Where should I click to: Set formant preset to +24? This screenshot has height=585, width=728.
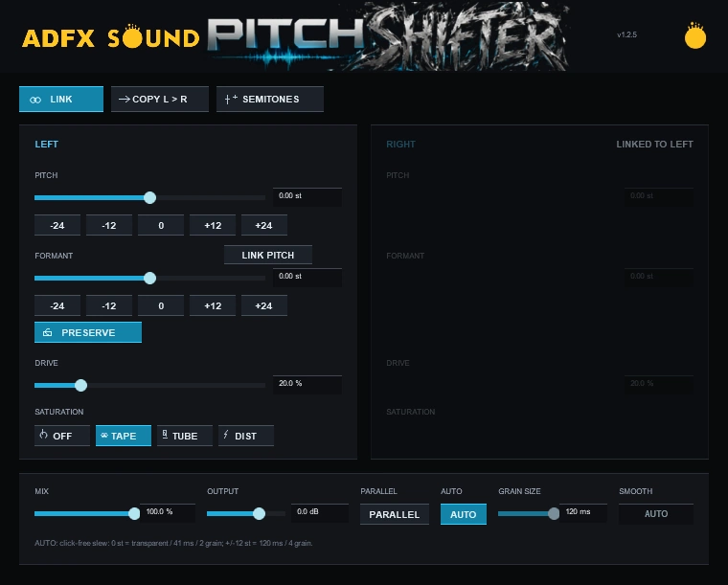tap(264, 305)
